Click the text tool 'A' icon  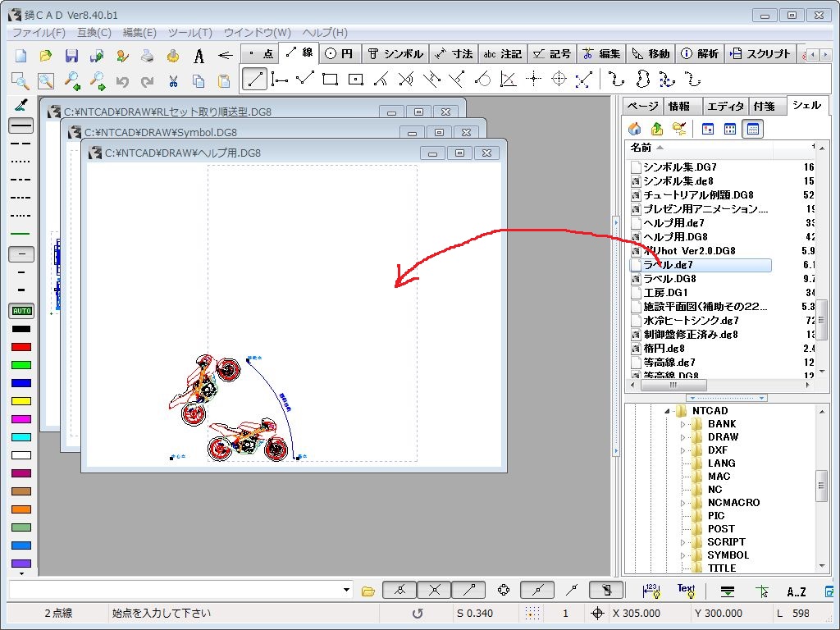click(199, 56)
